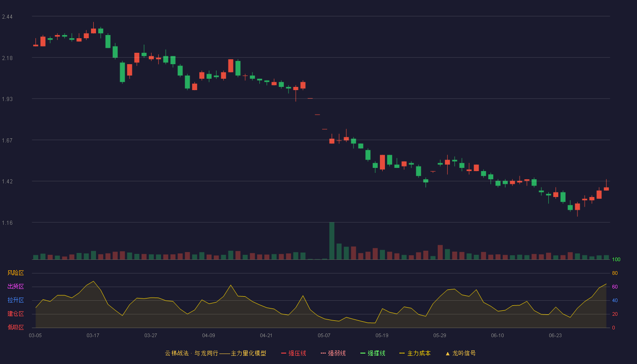The image size is (637, 364).
Task: Click the yellow dashed icon beside 主力成本
Action: 402,353
